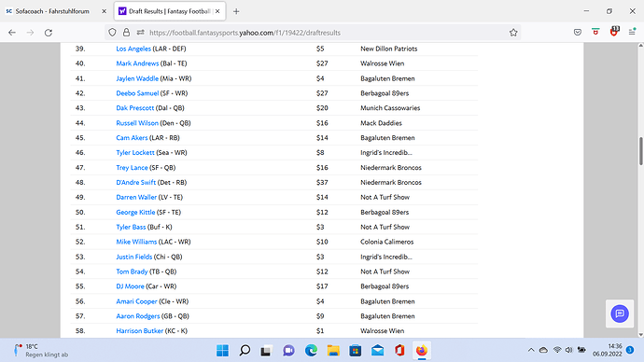Viewport: 644px width, 362px height.
Task: Open the Windows Start menu
Action: [x=223, y=350]
